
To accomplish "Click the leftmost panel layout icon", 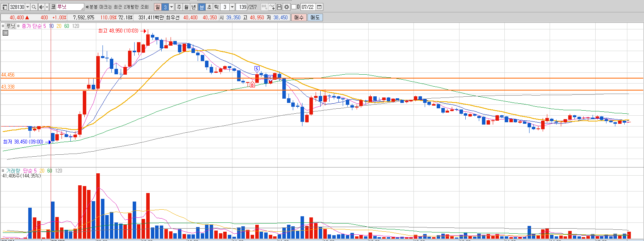I will (x=5, y=7).
